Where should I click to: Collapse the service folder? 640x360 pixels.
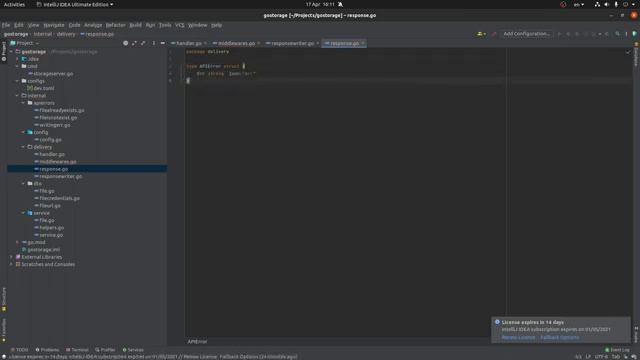23,213
